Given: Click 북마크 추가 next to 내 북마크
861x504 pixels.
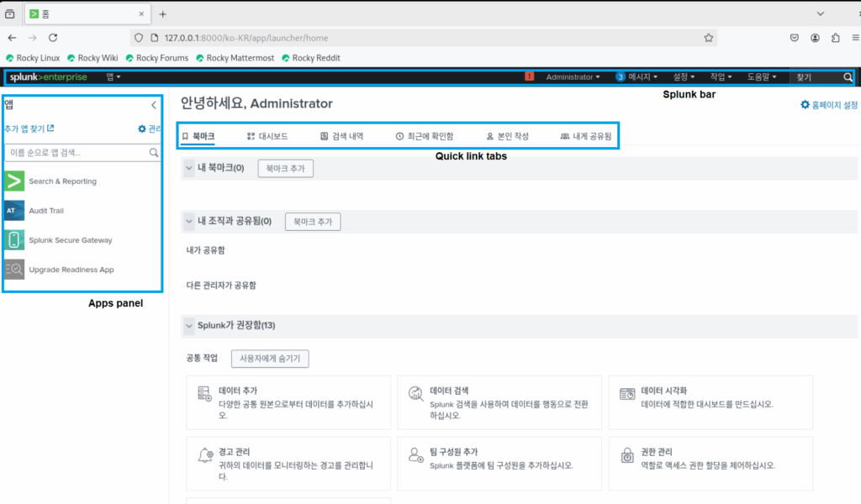Looking at the screenshot, I should (286, 168).
